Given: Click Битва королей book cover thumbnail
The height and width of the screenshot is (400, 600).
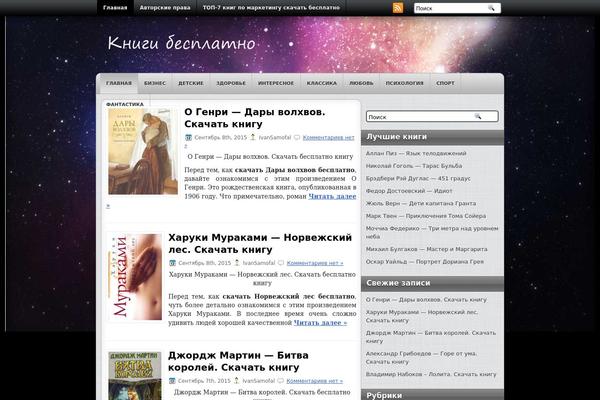Looking at the screenshot, I should (x=135, y=376).
